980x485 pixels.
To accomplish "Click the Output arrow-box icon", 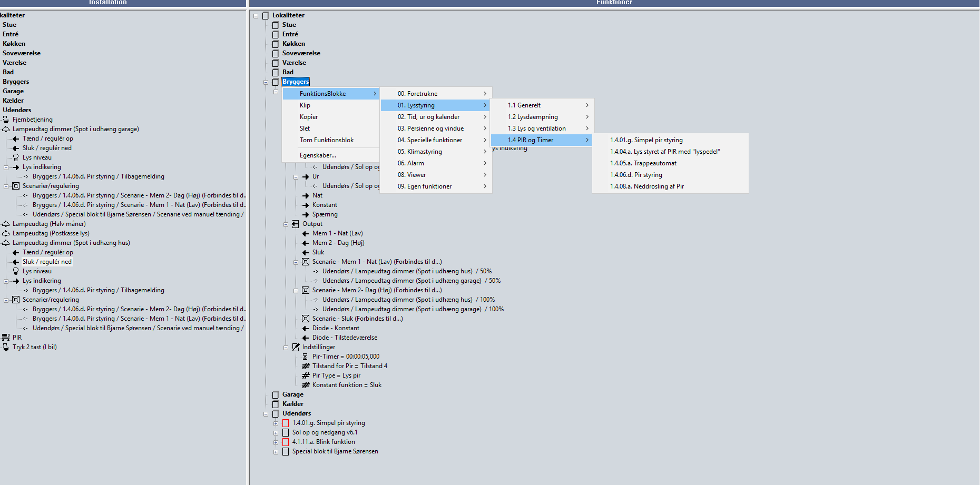I will click(296, 224).
